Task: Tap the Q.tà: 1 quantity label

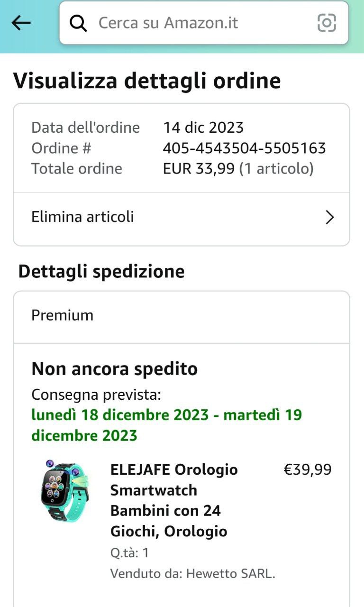Action: [x=130, y=553]
